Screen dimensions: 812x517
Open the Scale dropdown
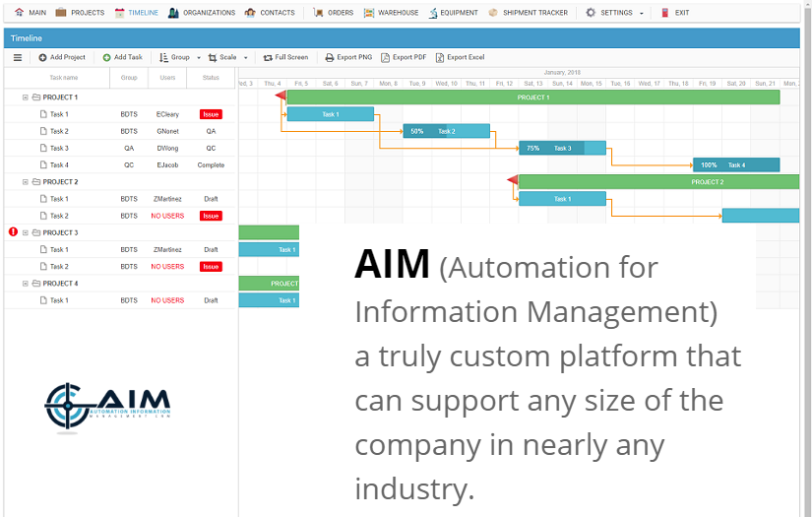[x=228, y=57]
